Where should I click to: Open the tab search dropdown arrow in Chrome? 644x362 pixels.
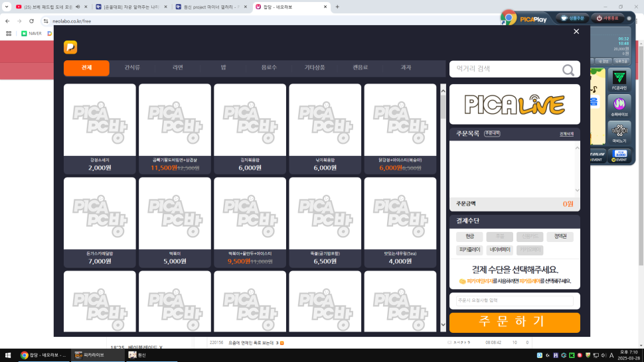tap(7, 7)
